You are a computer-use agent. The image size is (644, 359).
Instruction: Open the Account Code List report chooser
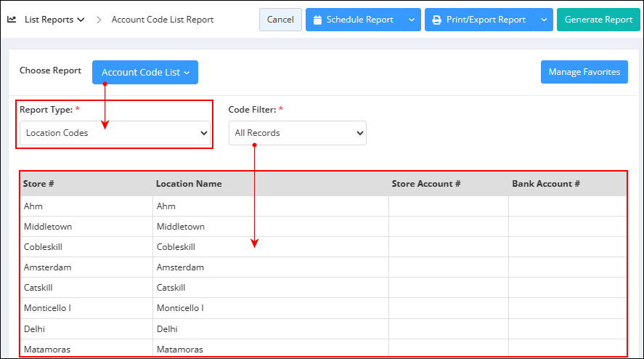click(x=145, y=73)
